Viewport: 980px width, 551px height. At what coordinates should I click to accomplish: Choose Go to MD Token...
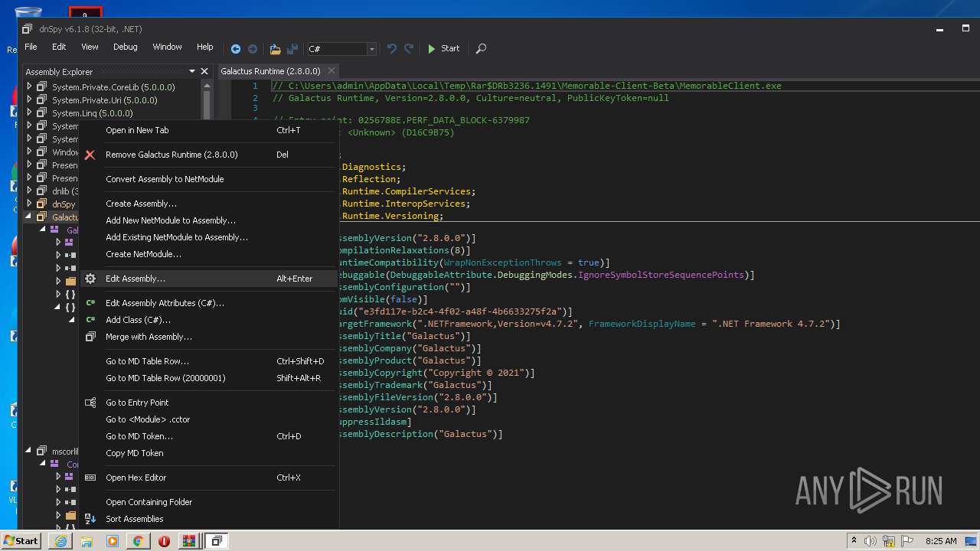pyautogui.click(x=209, y=436)
